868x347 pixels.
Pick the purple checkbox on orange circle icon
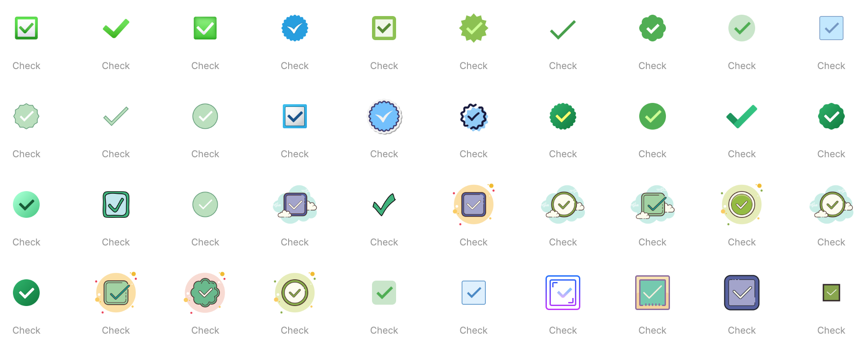(x=474, y=204)
